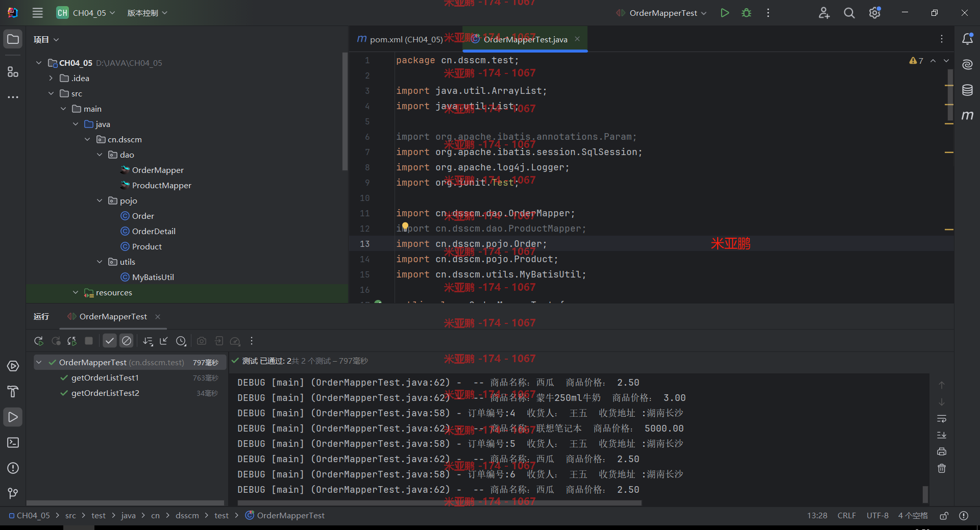Select getOrderListTest1 result
Viewport: 980px width, 530px height.
[105, 377]
